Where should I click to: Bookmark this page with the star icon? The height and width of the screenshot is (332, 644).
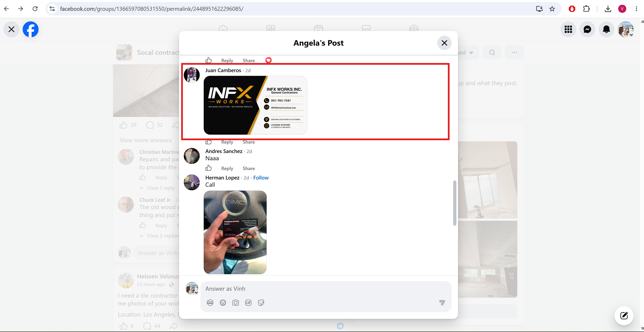(x=552, y=9)
